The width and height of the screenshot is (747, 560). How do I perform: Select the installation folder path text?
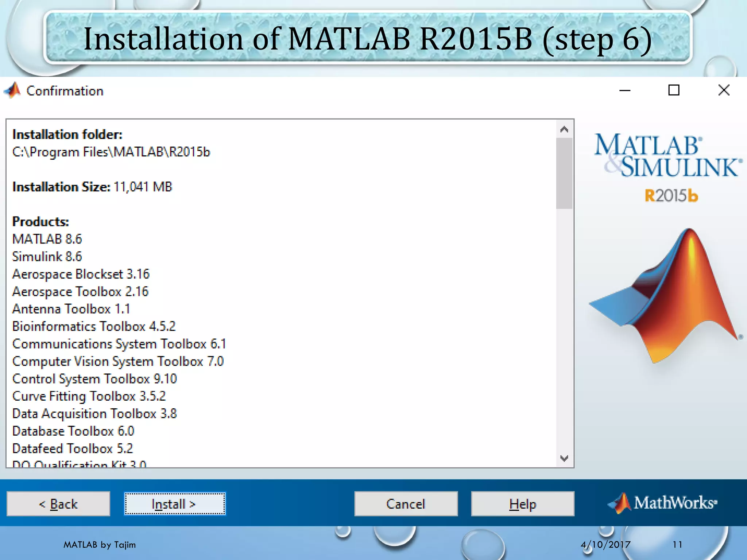click(111, 152)
